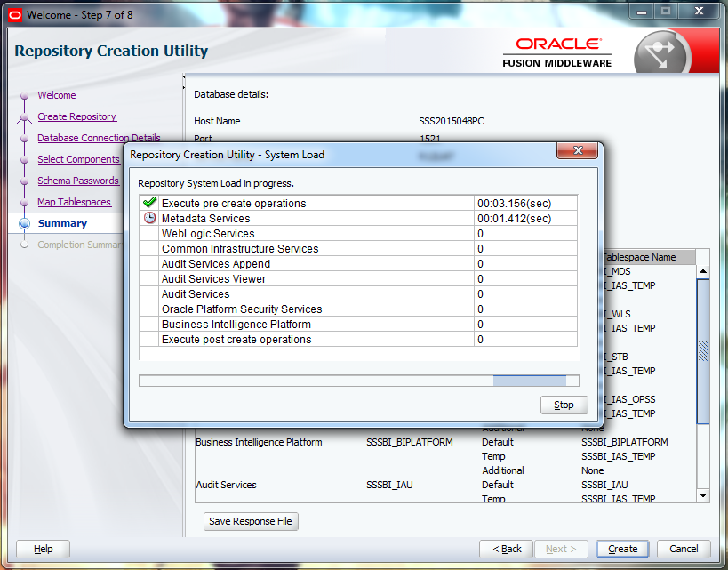Select the Audit Services Viewer row
728x570 pixels.
point(358,278)
